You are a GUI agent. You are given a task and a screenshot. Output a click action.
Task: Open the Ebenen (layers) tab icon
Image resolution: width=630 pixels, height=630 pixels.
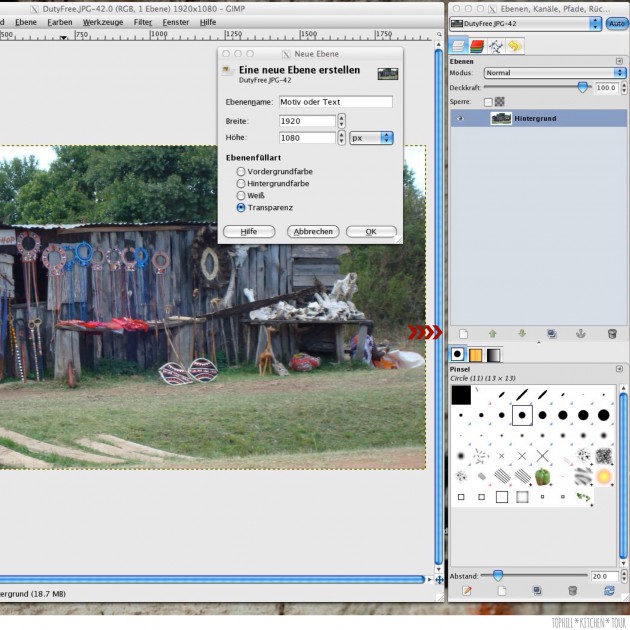point(458,46)
